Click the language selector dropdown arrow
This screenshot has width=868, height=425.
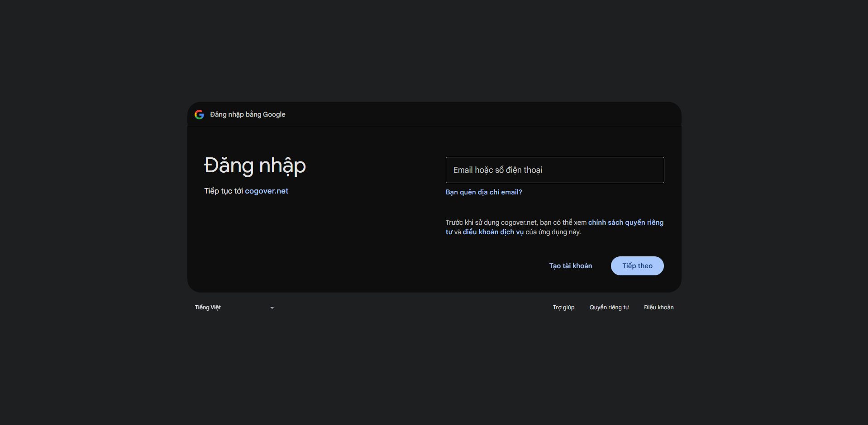[272, 308]
